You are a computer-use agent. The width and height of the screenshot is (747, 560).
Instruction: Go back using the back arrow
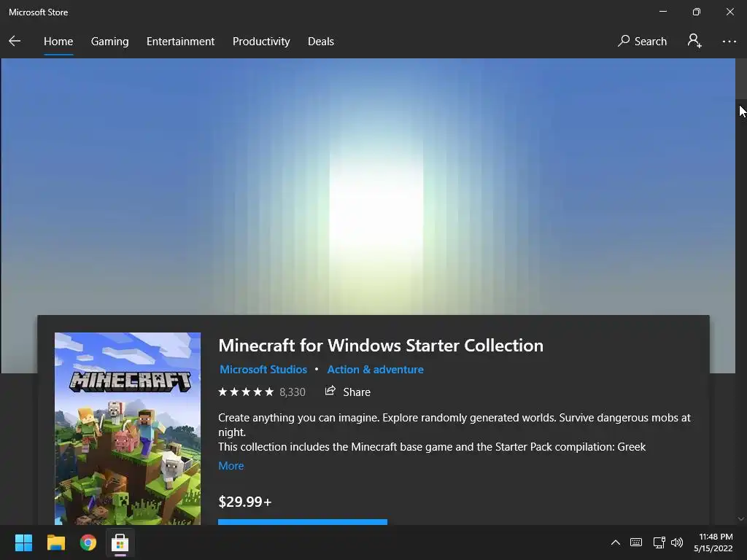(15, 41)
